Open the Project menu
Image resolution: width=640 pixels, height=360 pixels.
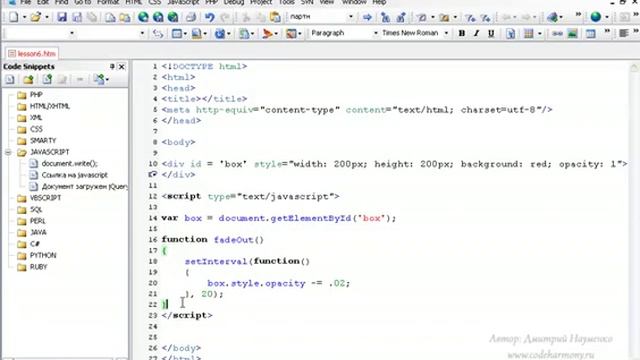click(x=261, y=2)
